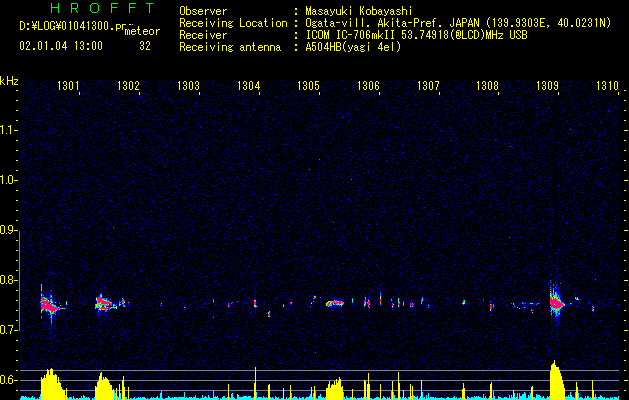Viewport: 629px width, 400px height.
Task: Click the 1304 time marker
Action: pyautogui.click(x=248, y=85)
